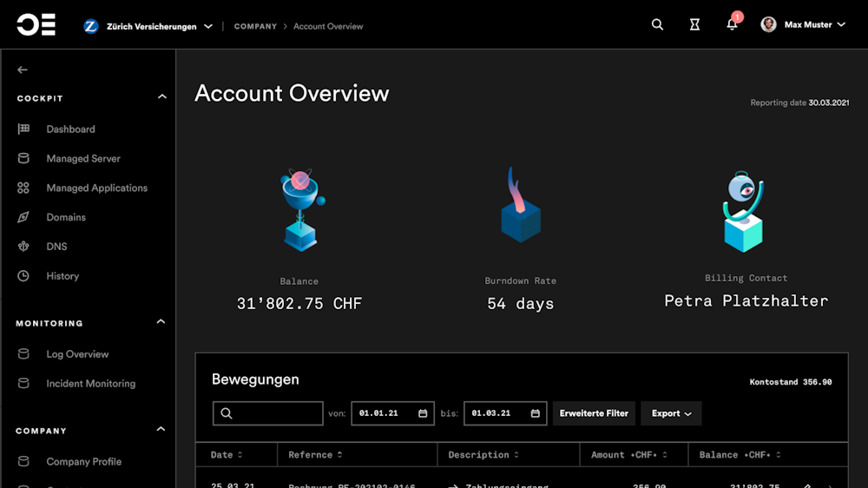
Task: Open Incident Monitoring in sidebar
Action: [x=90, y=384]
